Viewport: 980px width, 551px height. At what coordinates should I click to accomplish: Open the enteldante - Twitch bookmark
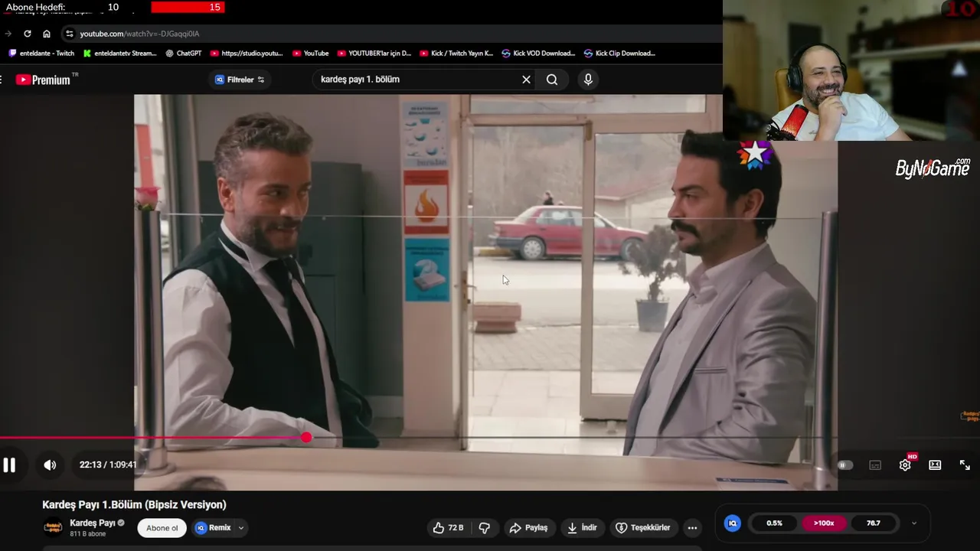pos(41,54)
